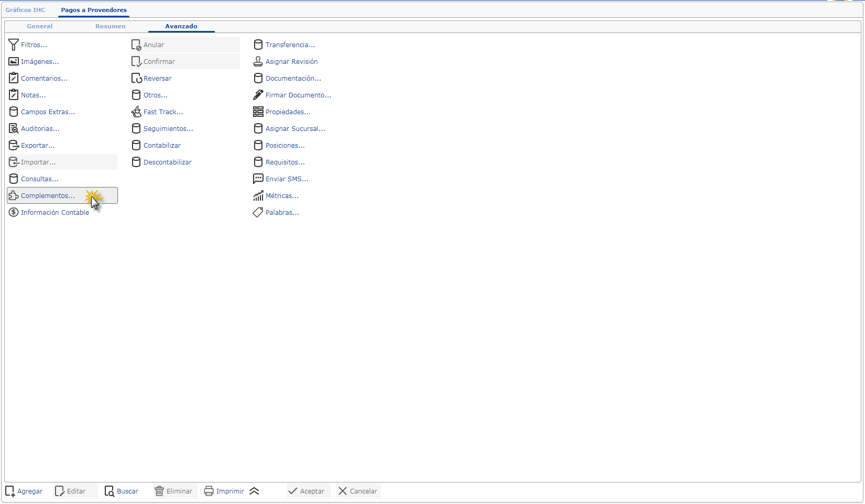
Task: Click the Asignar Revisión stamp icon
Action: pyautogui.click(x=258, y=62)
